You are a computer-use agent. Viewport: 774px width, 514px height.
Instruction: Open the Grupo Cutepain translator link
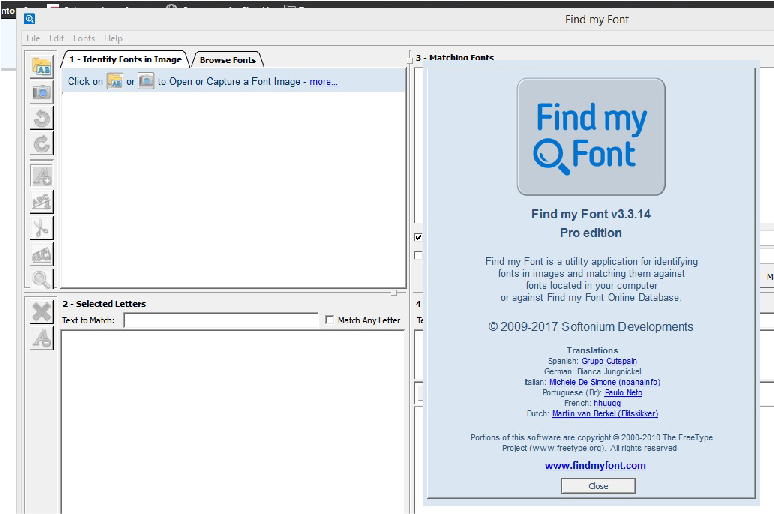609,361
